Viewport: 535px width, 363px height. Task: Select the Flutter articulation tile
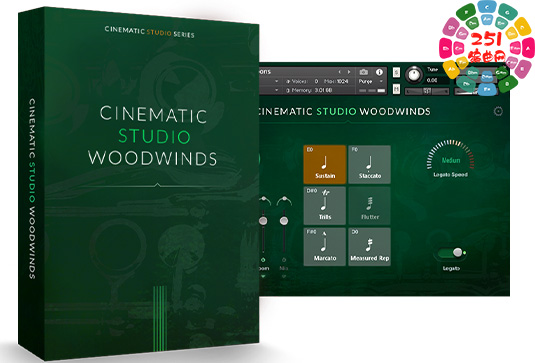pyautogui.click(x=370, y=205)
